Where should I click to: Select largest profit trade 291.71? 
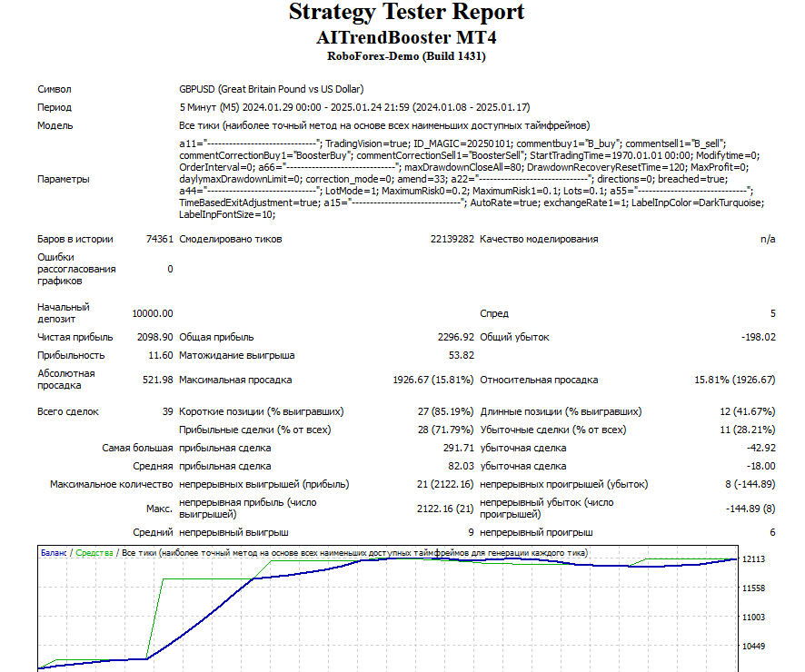pos(459,448)
